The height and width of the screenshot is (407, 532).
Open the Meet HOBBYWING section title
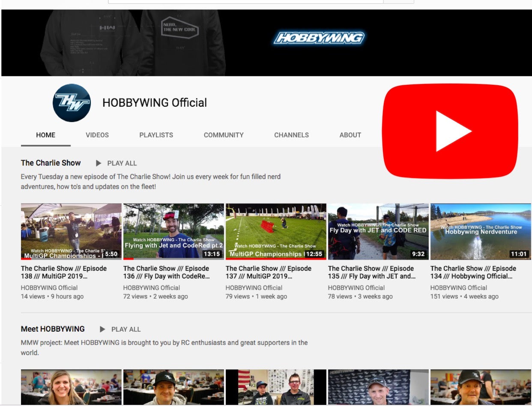(53, 329)
